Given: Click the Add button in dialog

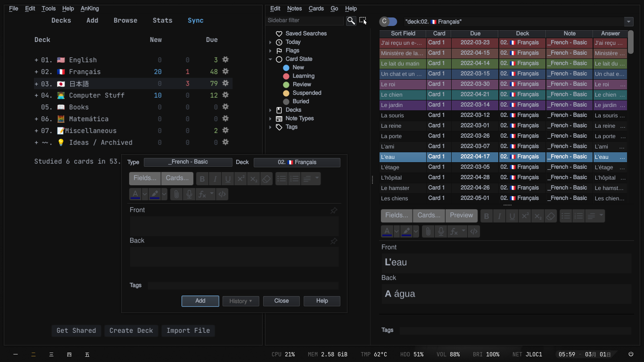Looking at the screenshot, I should 200,301.
